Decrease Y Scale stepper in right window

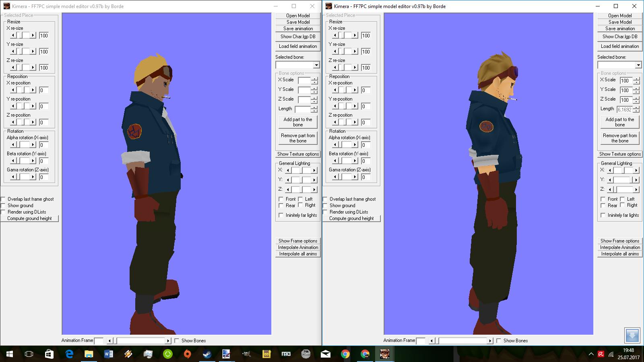[636, 92]
